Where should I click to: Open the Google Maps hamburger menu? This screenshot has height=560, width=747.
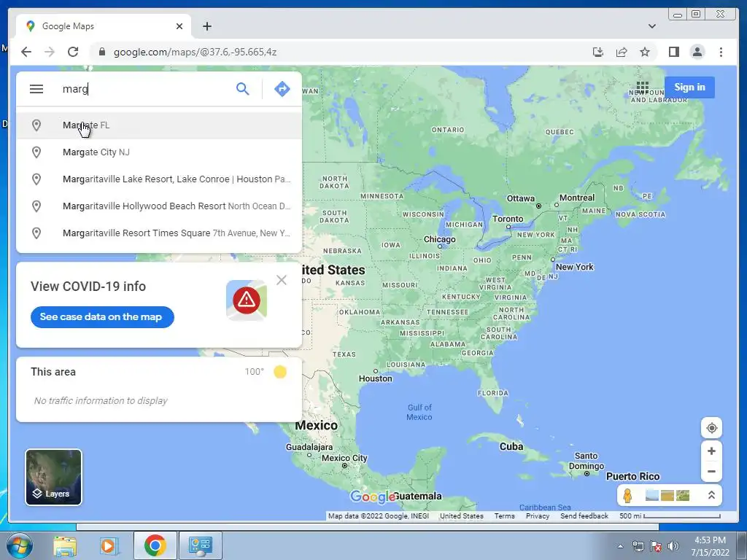point(36,88)
